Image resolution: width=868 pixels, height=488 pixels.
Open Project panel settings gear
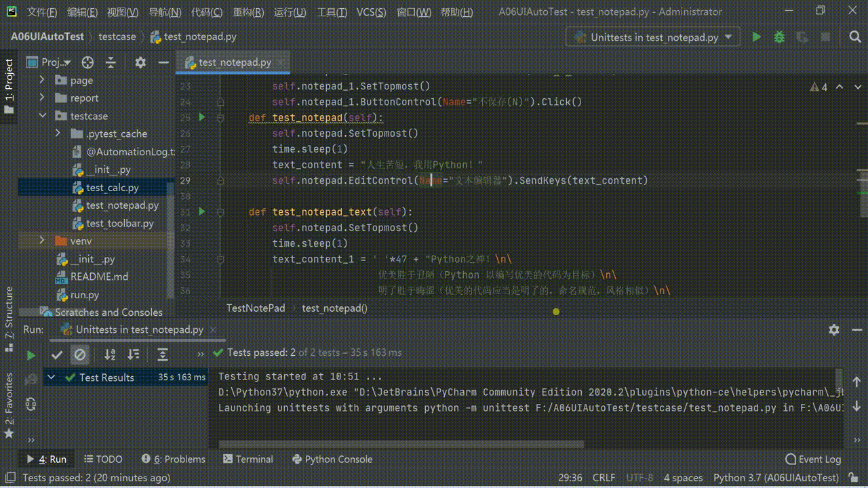(140, 62)
